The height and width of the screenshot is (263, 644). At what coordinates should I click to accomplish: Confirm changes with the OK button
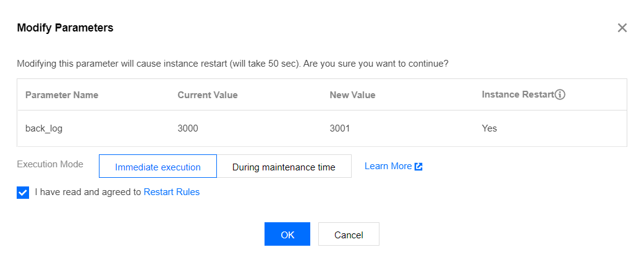[287, 235]
